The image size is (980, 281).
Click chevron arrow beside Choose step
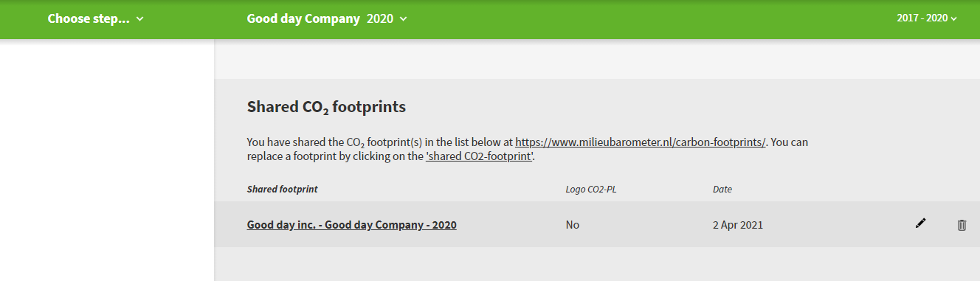(140, 19)
